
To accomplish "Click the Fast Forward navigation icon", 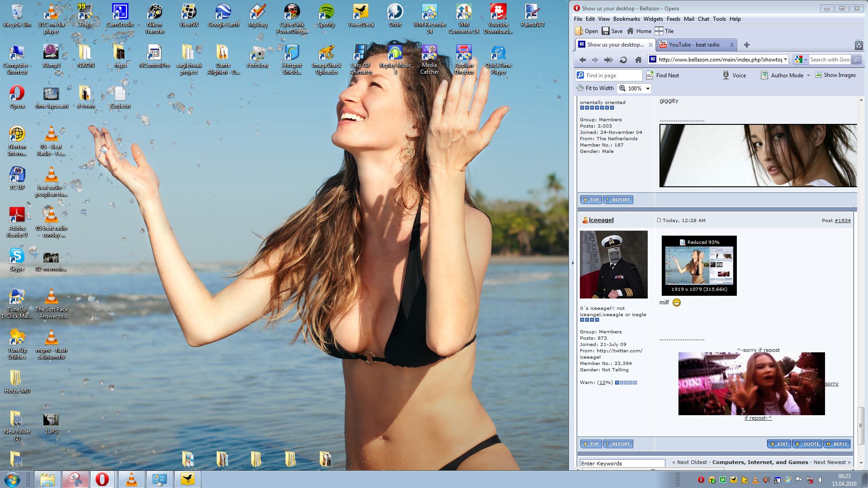I will (x=608, y=60).
